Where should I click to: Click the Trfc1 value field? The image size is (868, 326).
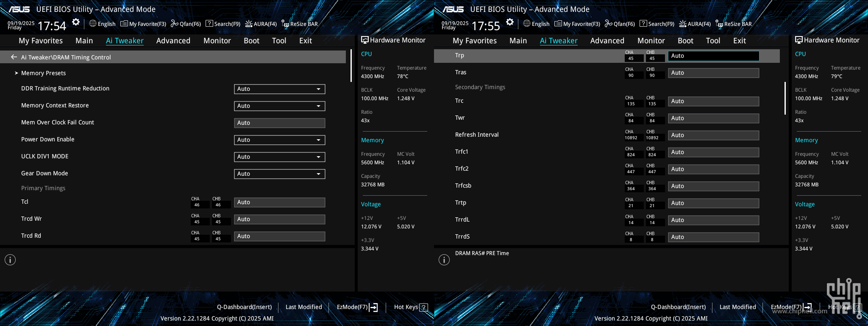click(x=714, y=152)
